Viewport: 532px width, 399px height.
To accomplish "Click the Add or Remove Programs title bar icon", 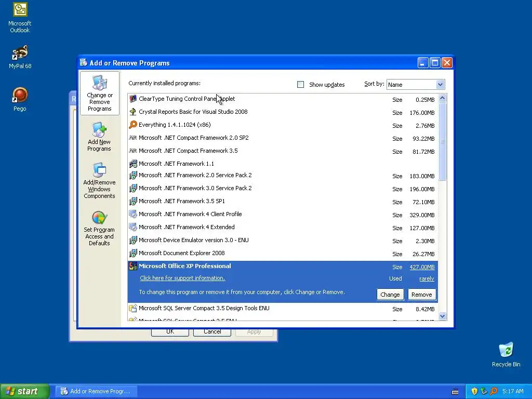I will coord(84,62).
